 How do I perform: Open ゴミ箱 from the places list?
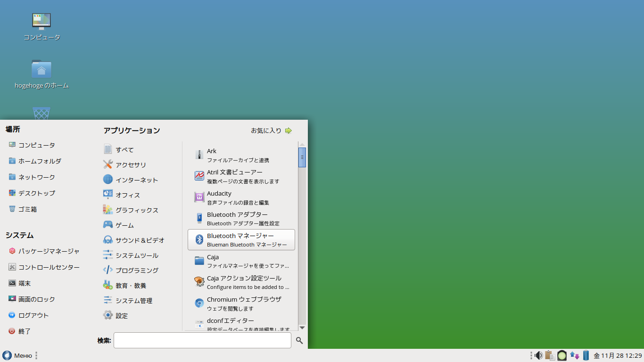tap(23, 209)
